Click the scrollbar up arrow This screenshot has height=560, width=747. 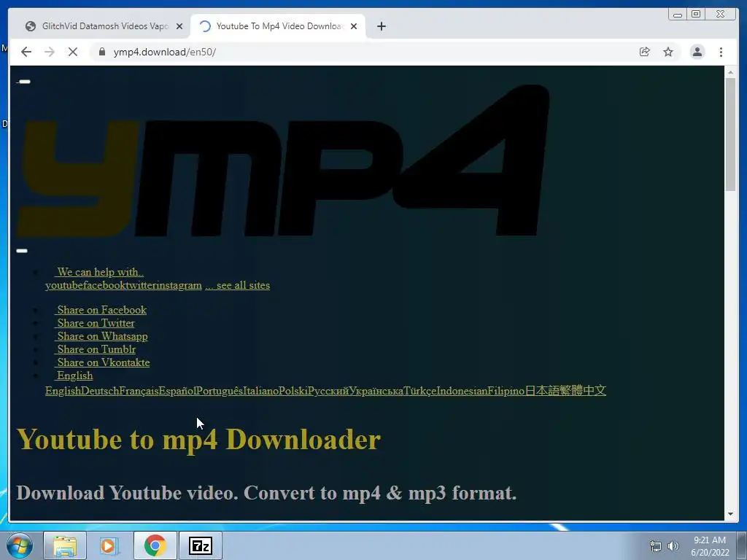coord(730,72)
